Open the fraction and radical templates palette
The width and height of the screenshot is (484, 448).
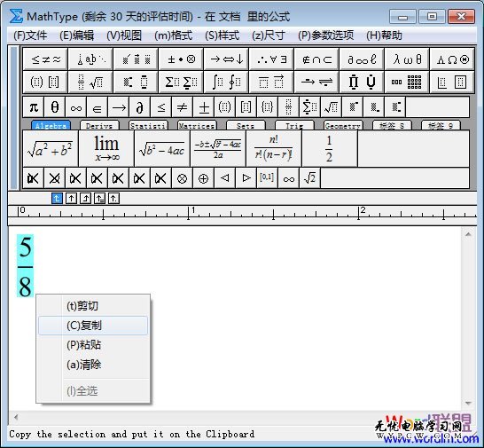[x=90, y=82]
